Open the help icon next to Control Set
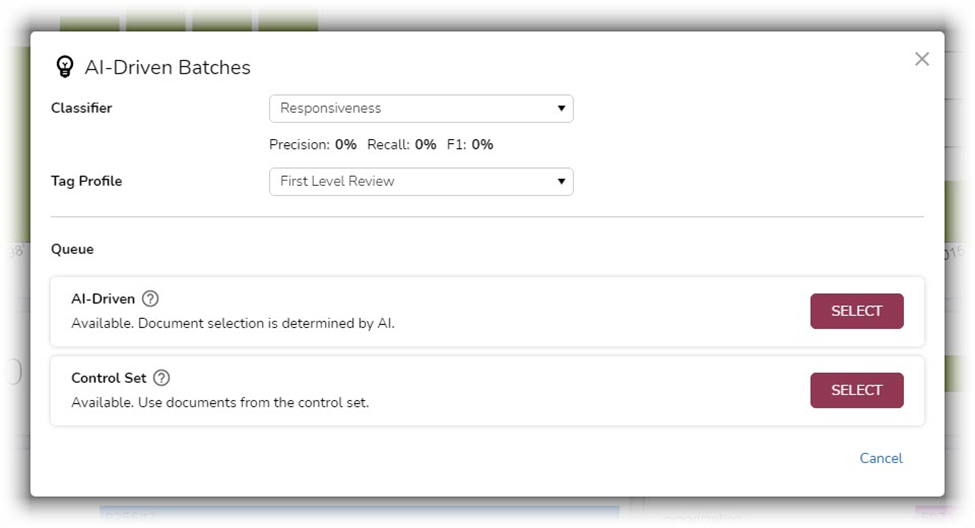This screenshot has width=975, height=528. [162, 377]
